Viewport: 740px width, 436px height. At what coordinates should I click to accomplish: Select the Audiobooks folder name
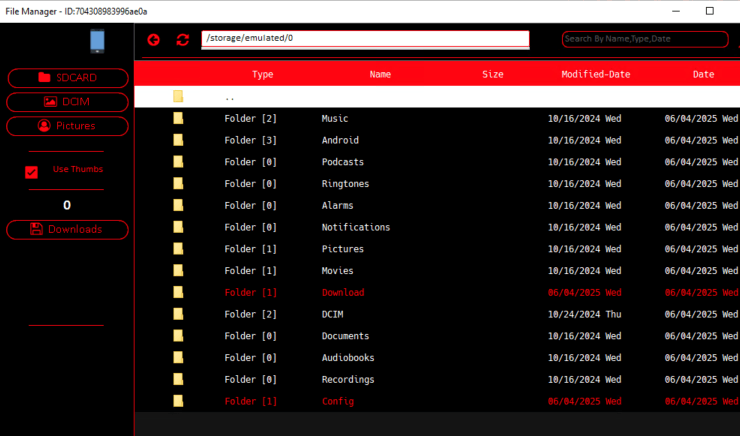348,358
